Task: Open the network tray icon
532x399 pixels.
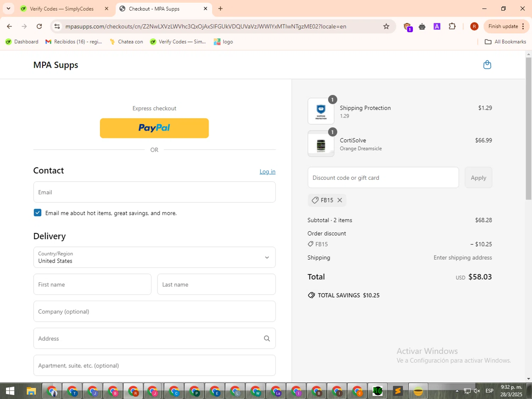Action: click(x=467, y=391)
